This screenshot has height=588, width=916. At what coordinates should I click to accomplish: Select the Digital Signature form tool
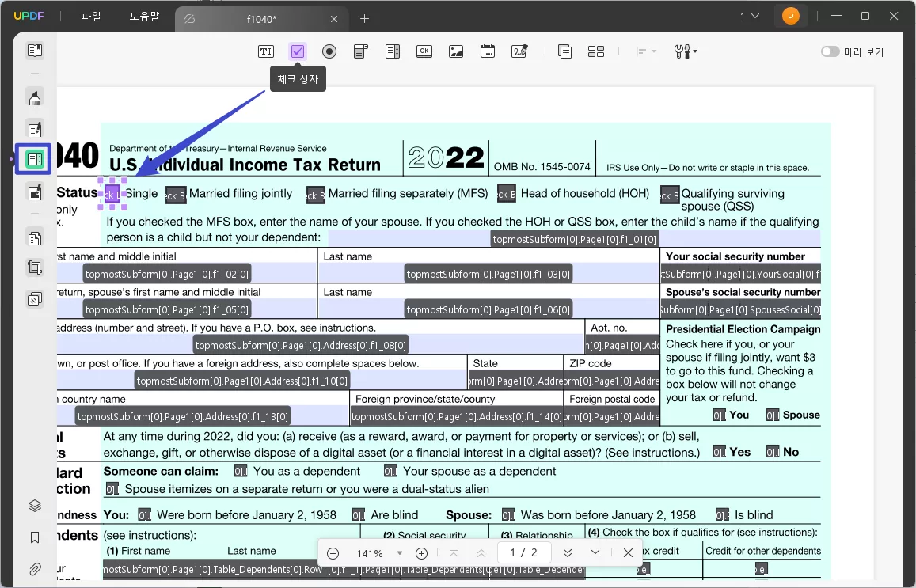(x=519, y=51)
